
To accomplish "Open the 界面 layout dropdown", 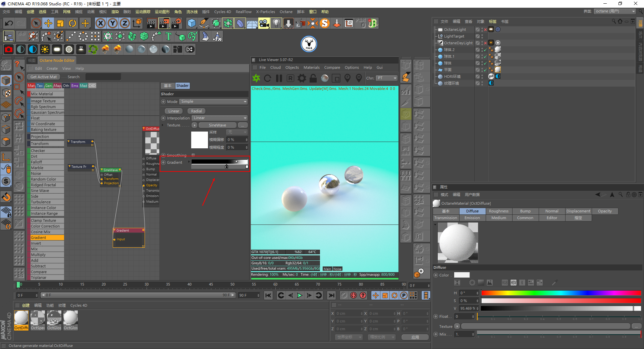I will tap(615, 11).
